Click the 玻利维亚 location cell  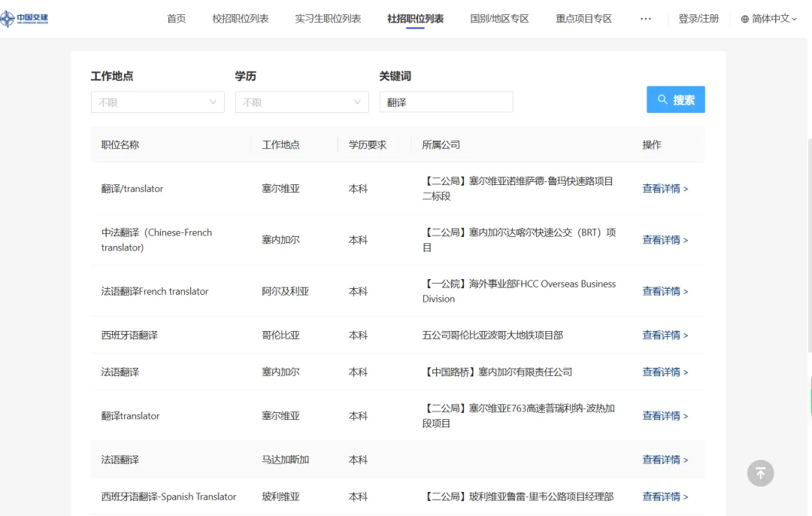280,496
